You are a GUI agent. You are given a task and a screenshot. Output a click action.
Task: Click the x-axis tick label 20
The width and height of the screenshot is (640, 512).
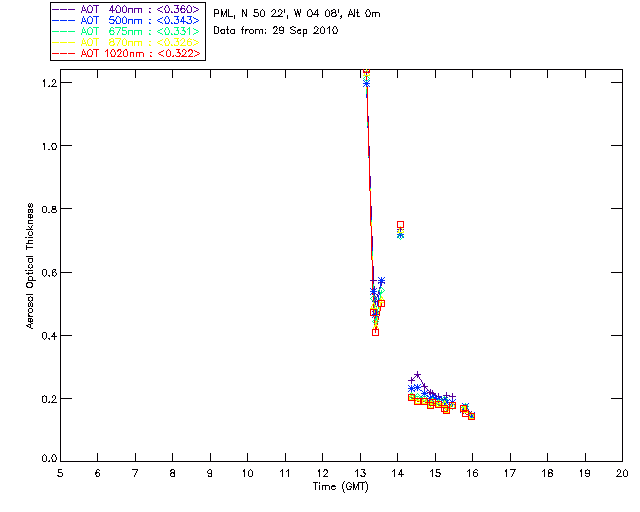point(622,473)
